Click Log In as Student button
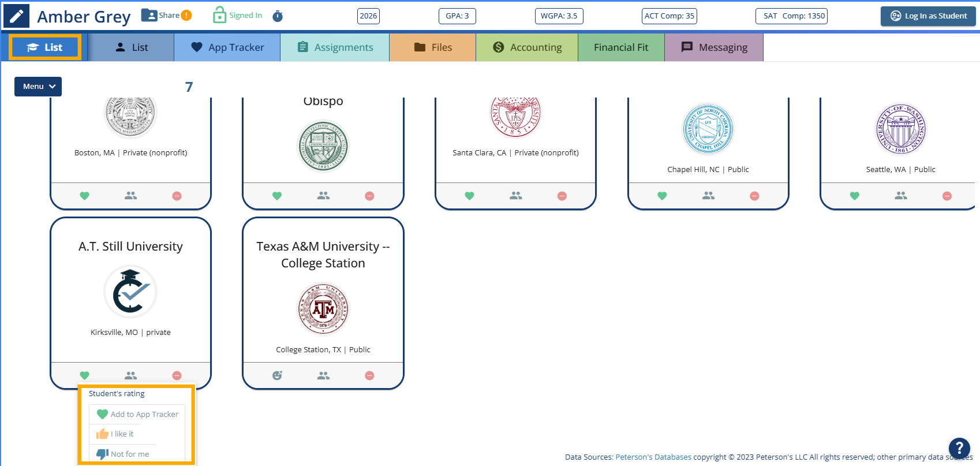 click(928, 16)
